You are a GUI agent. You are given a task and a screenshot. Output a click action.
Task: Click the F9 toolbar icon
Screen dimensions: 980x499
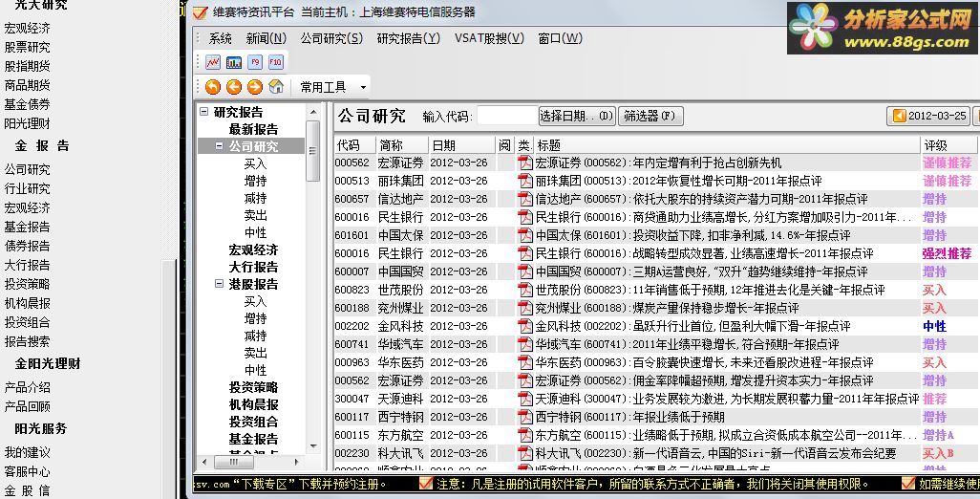pos(254,62)
